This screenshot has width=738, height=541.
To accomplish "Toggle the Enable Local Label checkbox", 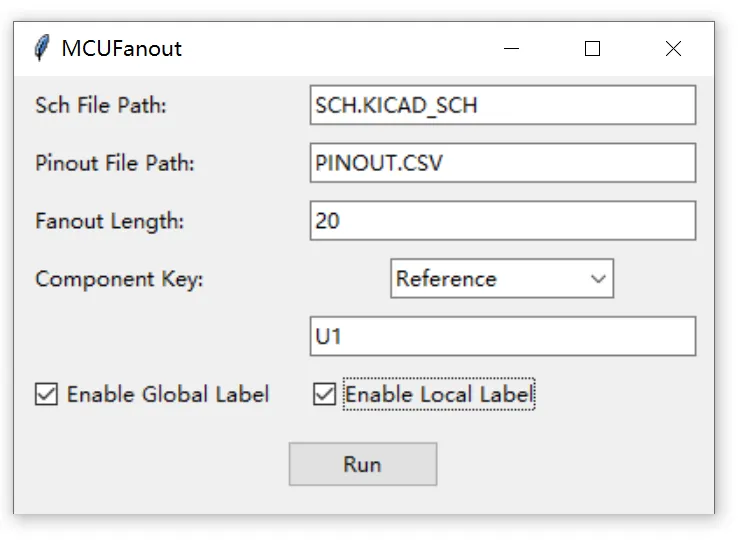I will (x=324, y=394).
